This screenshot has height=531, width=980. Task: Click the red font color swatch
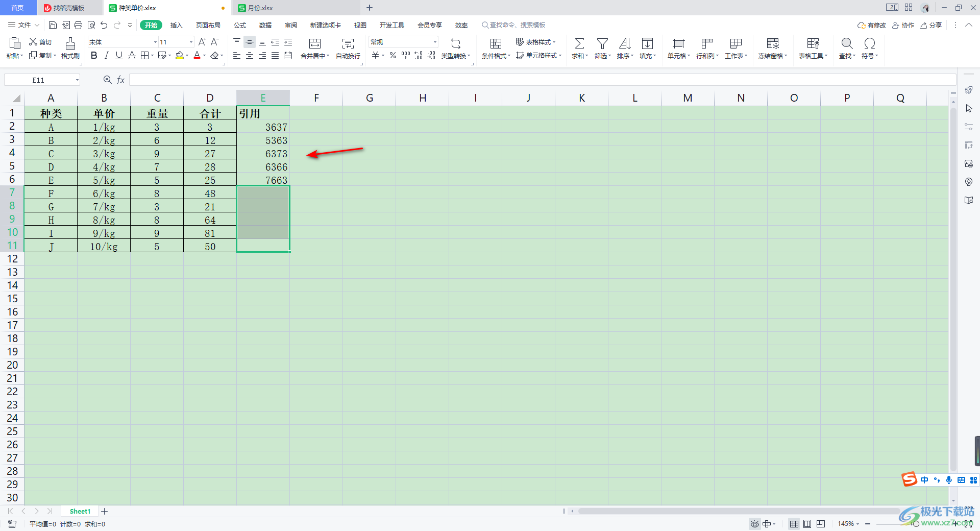click(x=197, y=55)
